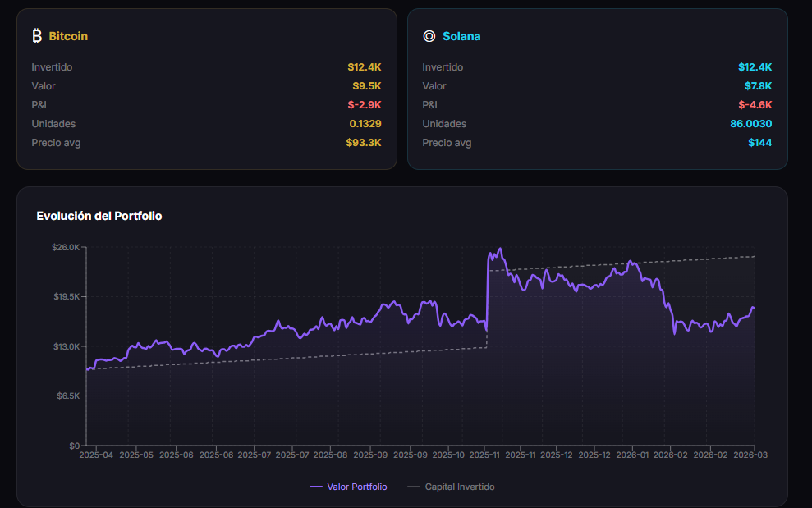The image size is (812, 508).
Task: Click the $13.0K y-axis label
Action: click(x=67, y=346)
